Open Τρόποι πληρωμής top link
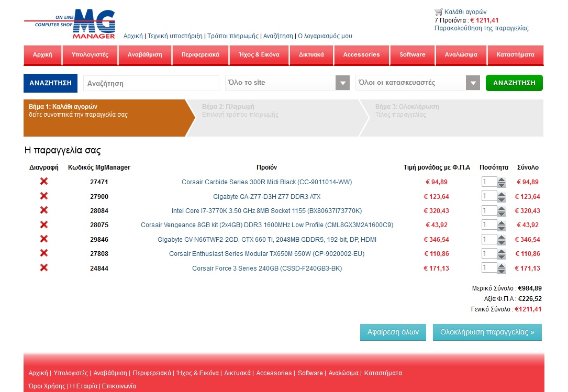 tap(233, 36)
